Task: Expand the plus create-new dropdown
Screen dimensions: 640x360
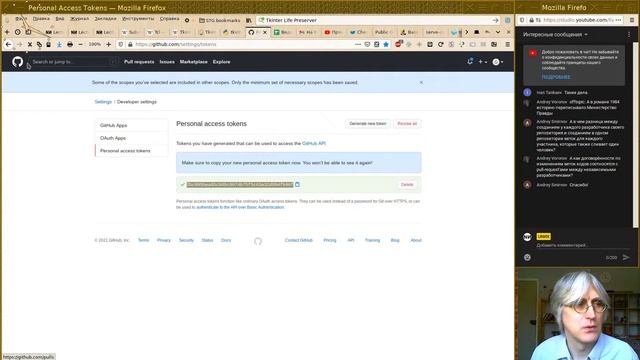Action: coord(482,62)
